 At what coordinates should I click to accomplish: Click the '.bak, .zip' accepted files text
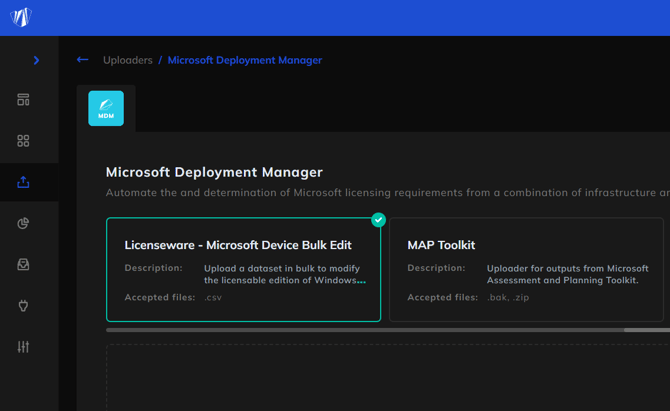pos(508,297)
